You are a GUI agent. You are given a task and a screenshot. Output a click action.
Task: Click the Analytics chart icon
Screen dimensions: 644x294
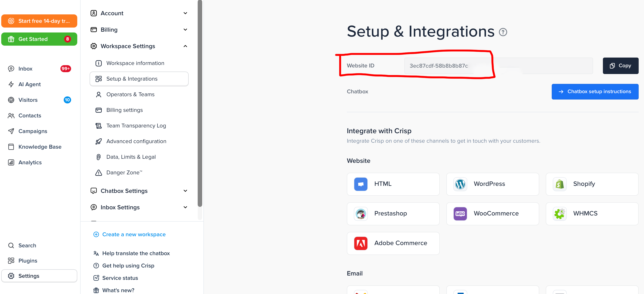coord(11,162)
